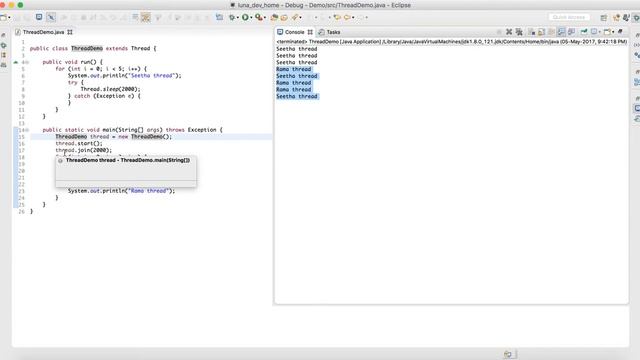Click the Display Selected Console icon
Screen dimensions: 640x360
[x=594, y=32]
